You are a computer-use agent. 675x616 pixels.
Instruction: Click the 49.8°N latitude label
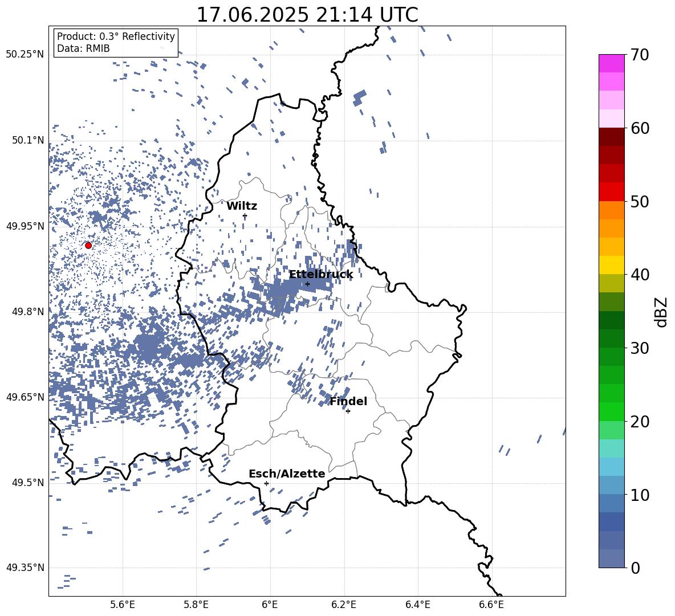(x=27, y=312)
